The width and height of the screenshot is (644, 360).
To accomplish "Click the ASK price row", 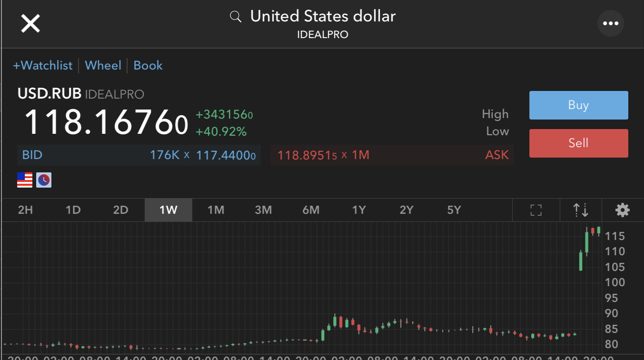I will pos(392,155).
